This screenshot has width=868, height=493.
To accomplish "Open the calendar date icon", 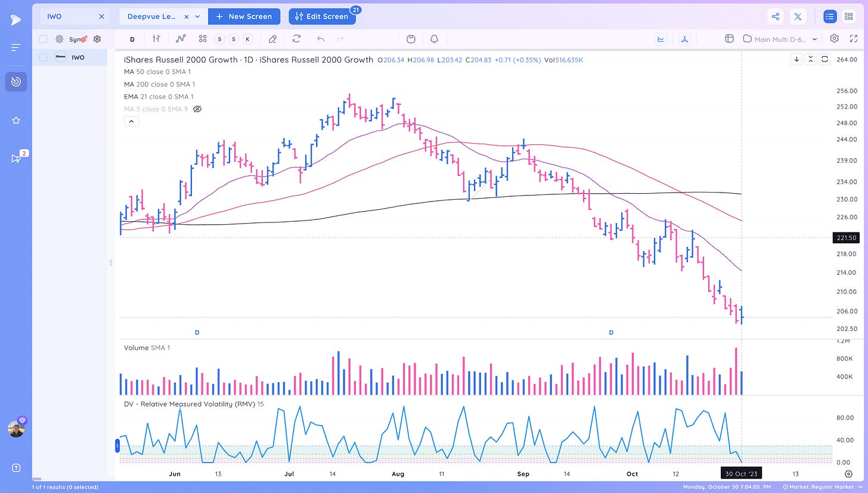I will point(411,39).
